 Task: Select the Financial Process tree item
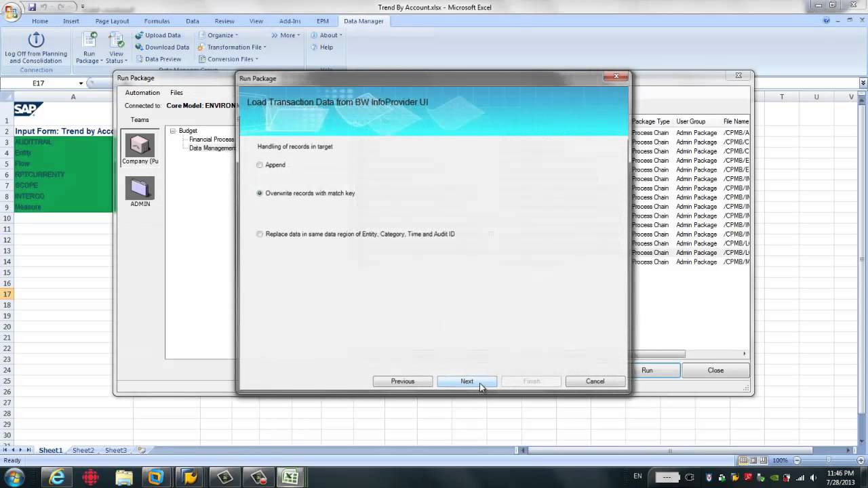[212, 140]
